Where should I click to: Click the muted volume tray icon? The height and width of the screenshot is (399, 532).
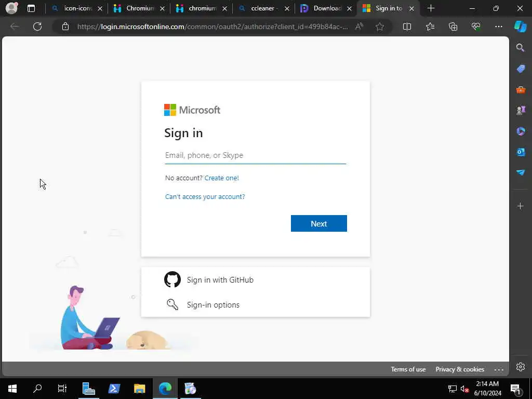tap(465, 389)
